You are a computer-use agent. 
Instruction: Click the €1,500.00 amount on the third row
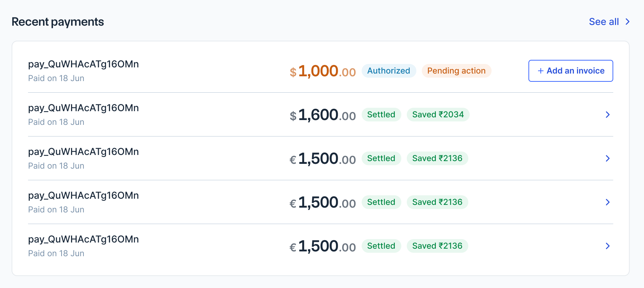(323, 158)
